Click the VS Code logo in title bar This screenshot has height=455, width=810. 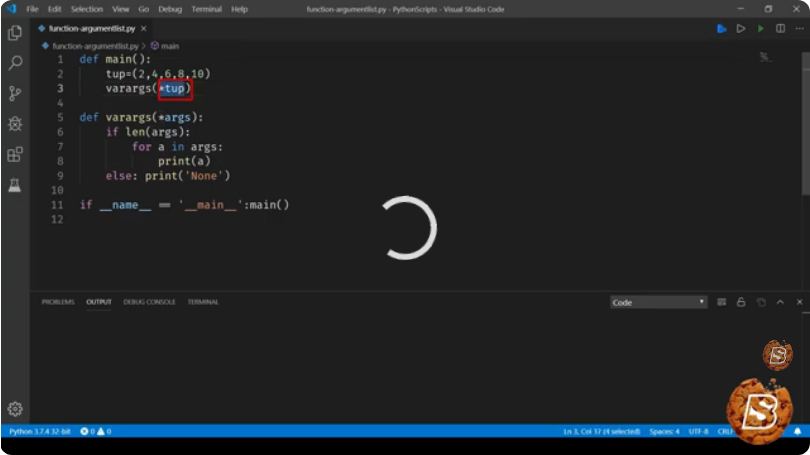12,9
